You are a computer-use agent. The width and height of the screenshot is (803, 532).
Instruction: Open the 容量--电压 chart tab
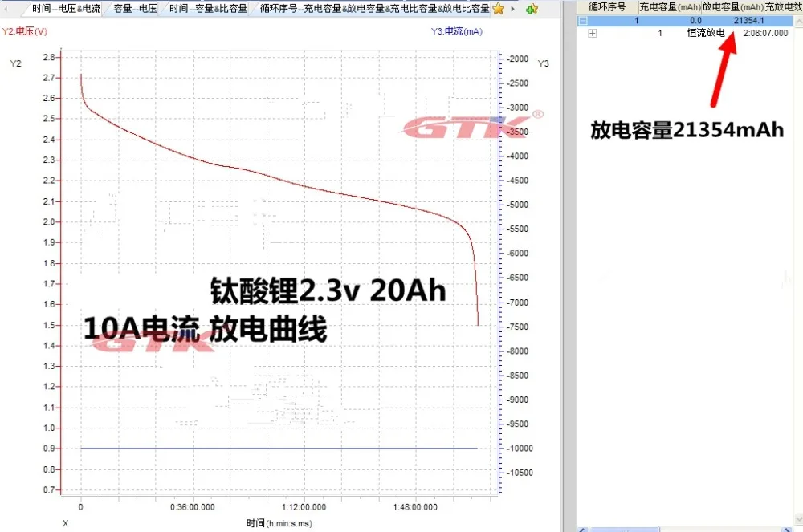(x=135, y=8)
